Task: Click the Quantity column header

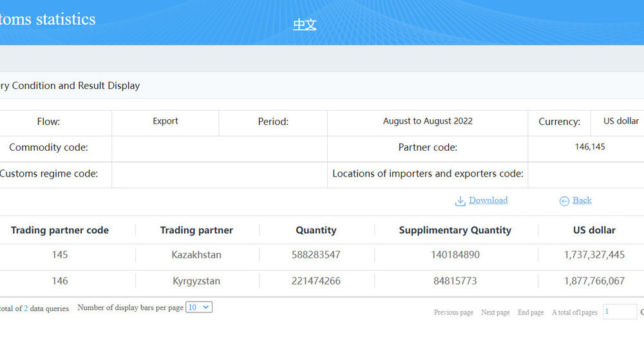Action: tap(316, 230)
